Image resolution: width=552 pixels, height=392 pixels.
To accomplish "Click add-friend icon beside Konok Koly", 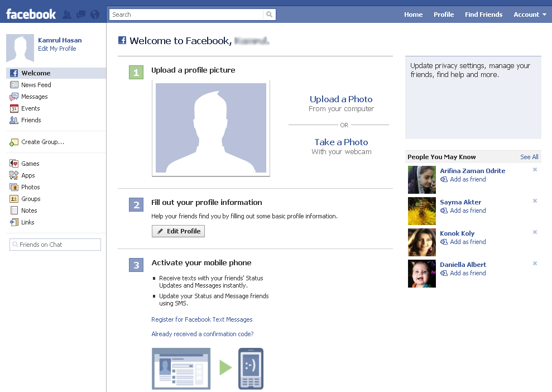I will [x=444, y=242].
